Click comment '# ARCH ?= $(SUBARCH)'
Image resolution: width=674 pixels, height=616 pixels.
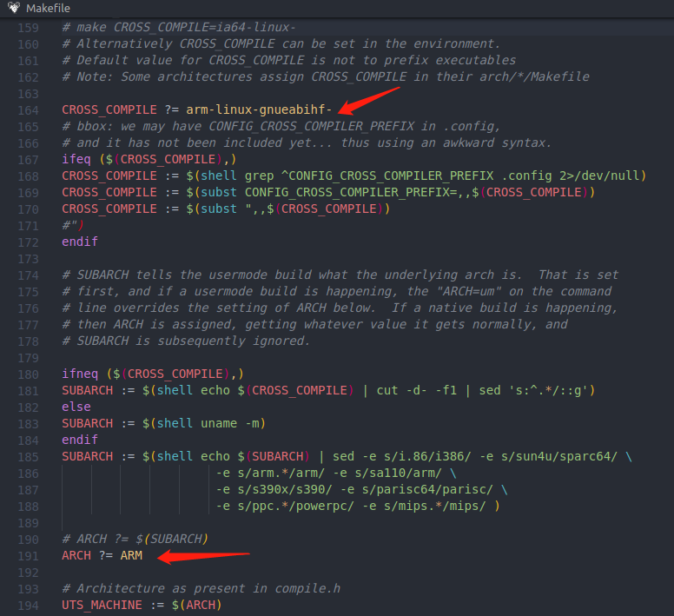pos(135,539)
